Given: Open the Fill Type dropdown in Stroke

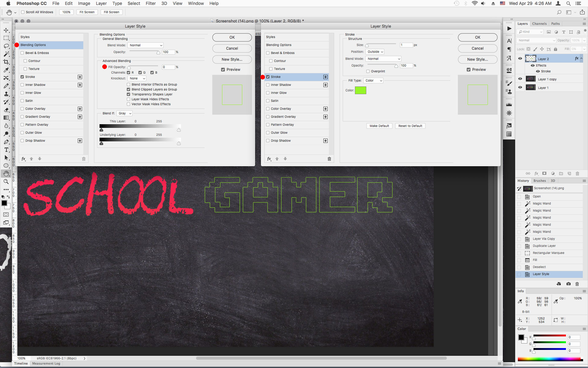Looking at the screenshot, I should (373, 80).
